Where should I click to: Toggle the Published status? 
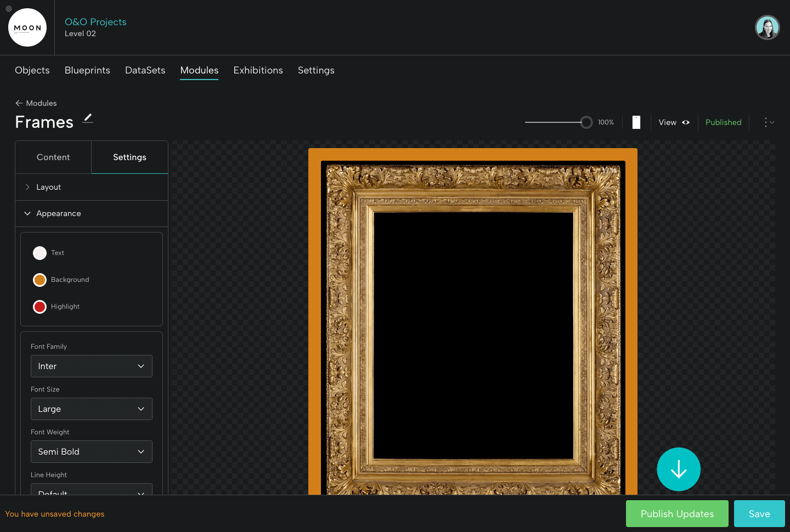(x=723, y=122)
